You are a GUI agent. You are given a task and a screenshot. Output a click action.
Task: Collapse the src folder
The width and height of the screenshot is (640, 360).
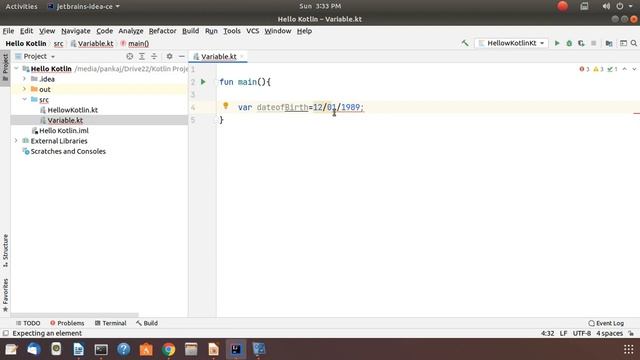[24, 99]
